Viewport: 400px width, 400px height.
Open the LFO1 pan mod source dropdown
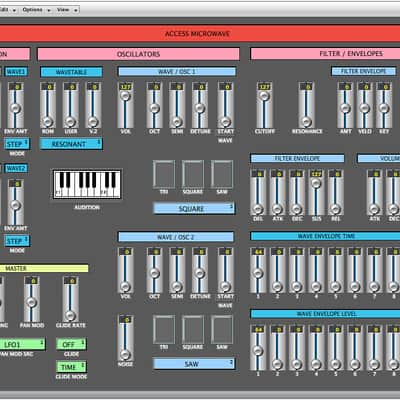point(22,344)
